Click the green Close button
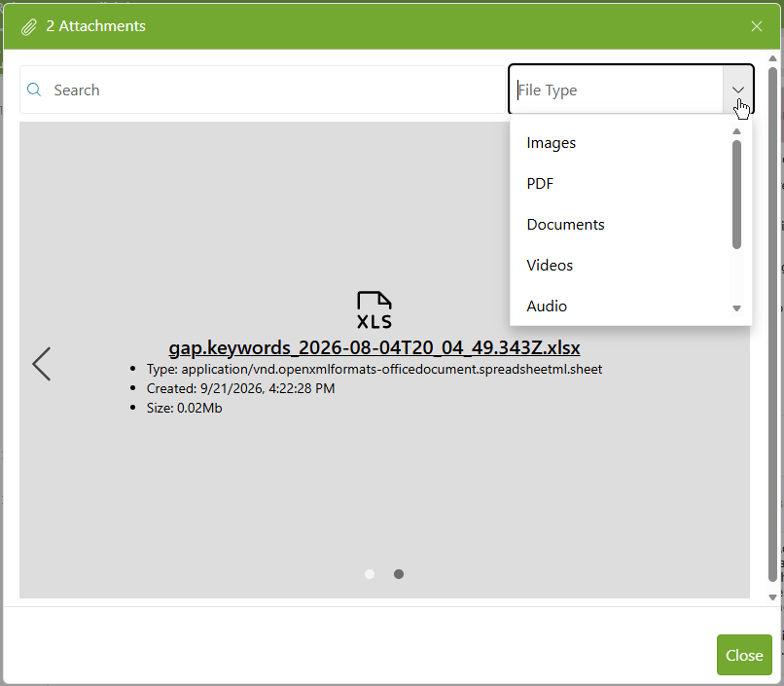 tap(744, 655)
